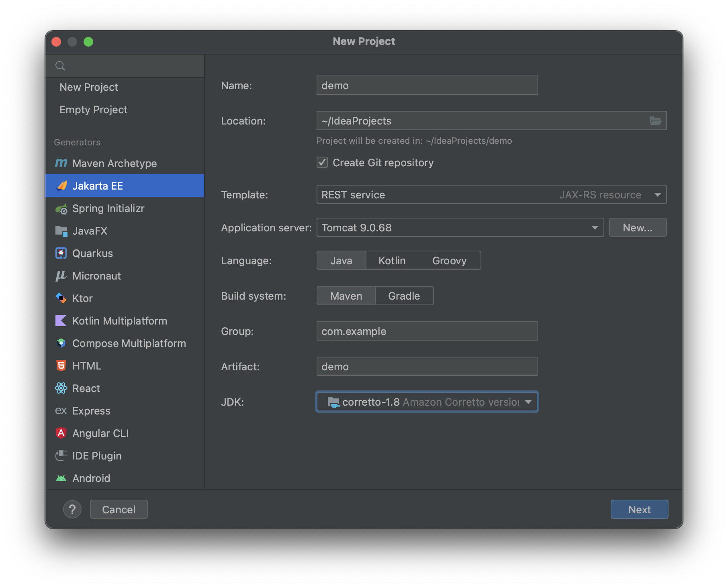The image size is (728, 588).
Task: Expand the Application server dropdown arrow
Action: click(595, 227)
